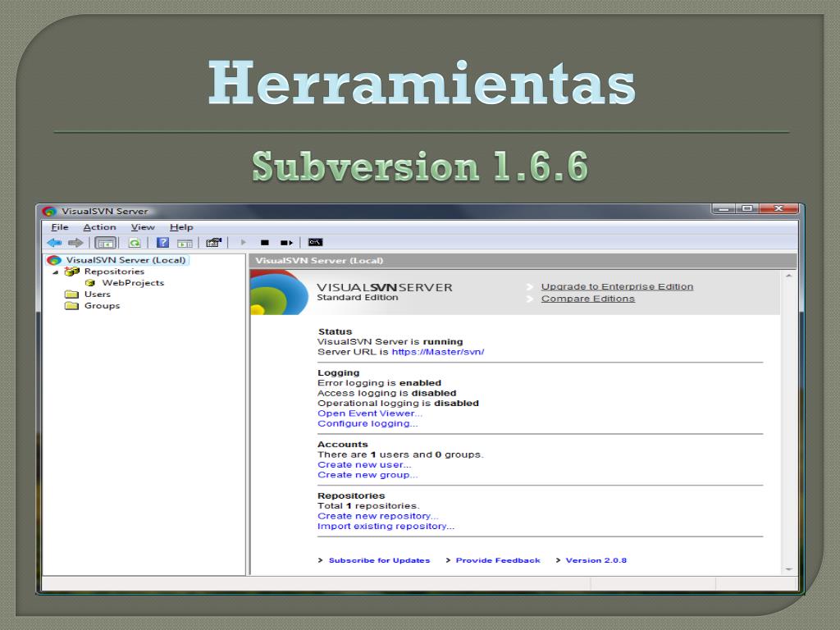Click the 'VisualSVN Server is running' status text
Viewport: 840px width, 630px height.
390,342
